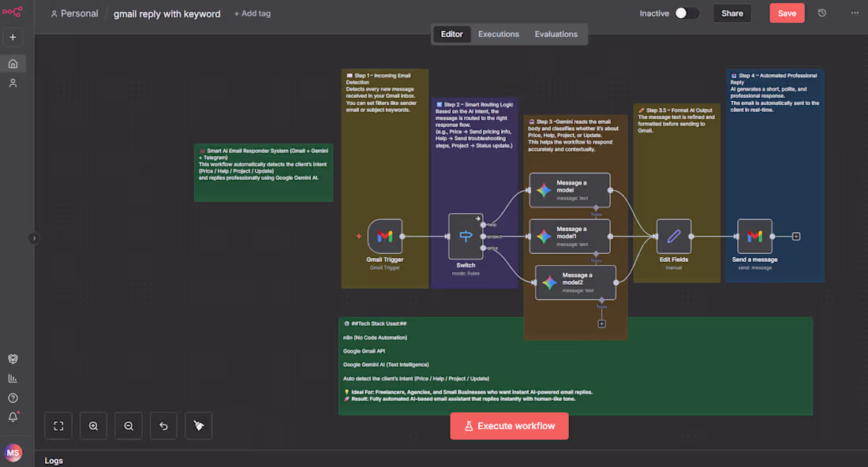Image resolution: width=868 pixels, height=467 pixels.
Task: Open the notifications bell in the sidebar
Action: [x=13, y=417]
